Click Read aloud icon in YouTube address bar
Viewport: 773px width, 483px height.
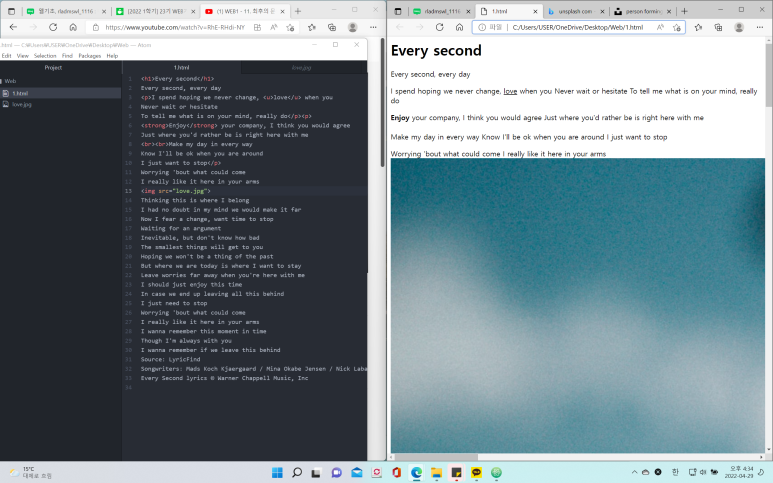274,28
